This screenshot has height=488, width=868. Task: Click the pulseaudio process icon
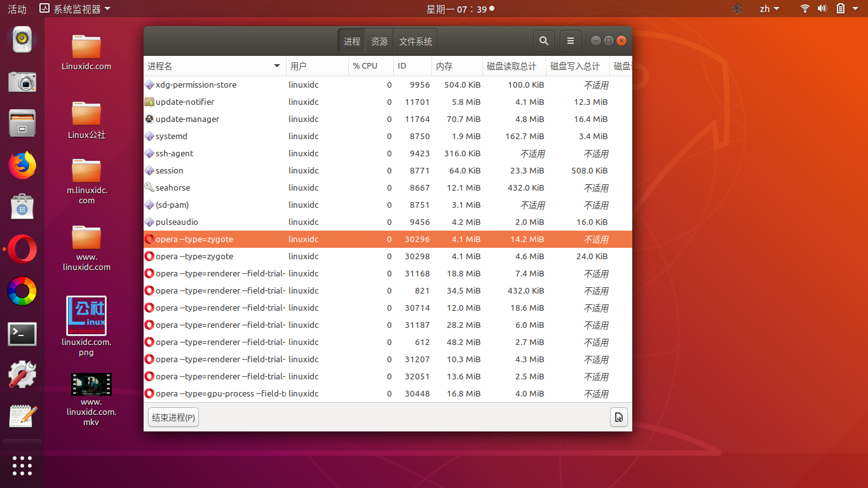pos(149,222)
